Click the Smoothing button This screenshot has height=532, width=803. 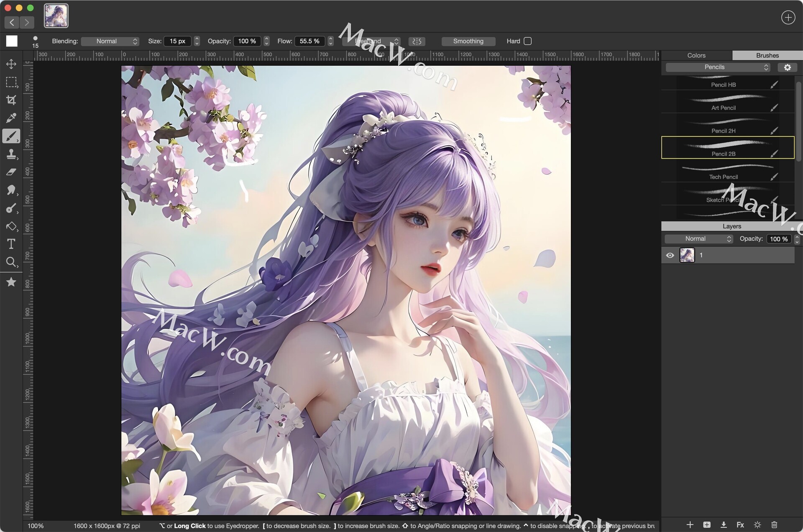pos(468,41)
